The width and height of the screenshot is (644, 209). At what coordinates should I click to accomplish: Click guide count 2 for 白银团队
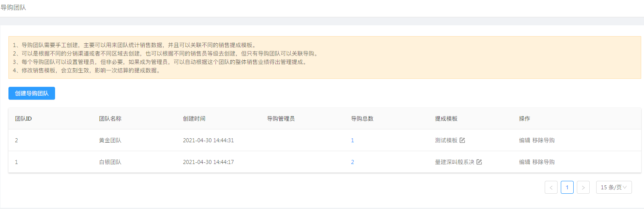353,162
